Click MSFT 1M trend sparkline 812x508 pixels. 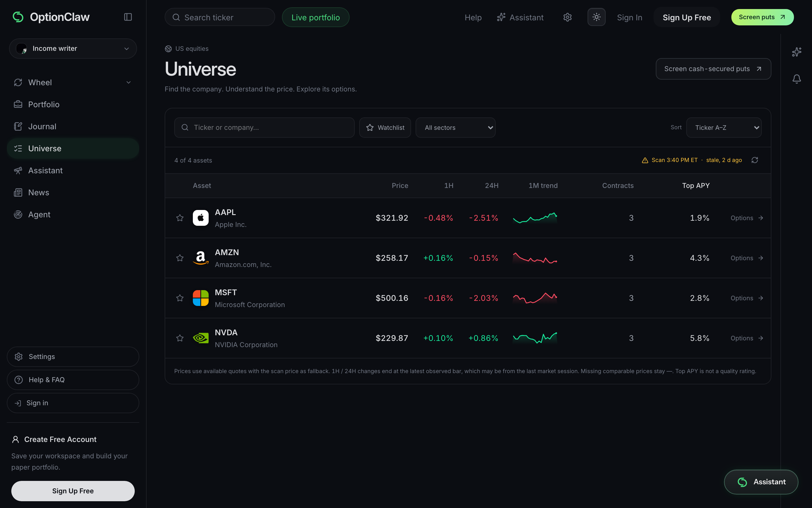pyautogui.click(x=535, y=298)
